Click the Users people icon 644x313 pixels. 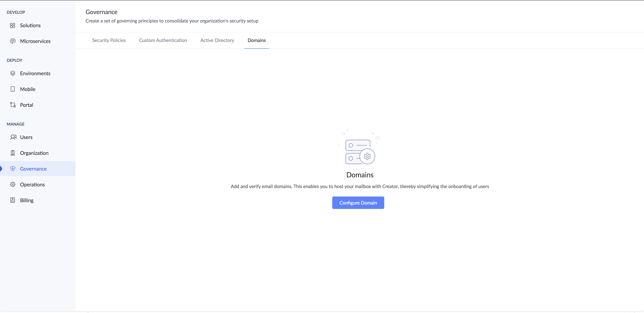[13, 137]
